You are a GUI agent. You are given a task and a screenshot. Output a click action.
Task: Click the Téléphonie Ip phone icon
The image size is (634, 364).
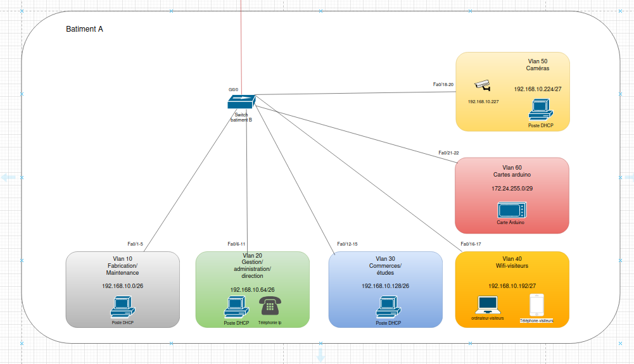coord(270,306)
